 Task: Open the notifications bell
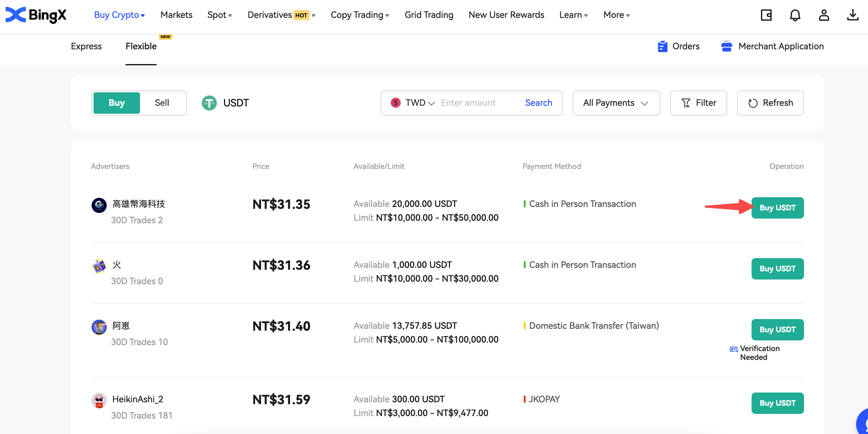click(795, 15)
